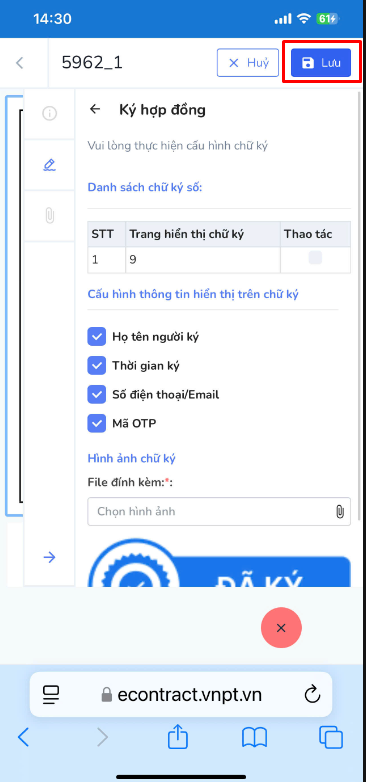
Task: Tap the econtract.vnpt.vn address bar
Action: pyautogui.click(x=181, y=694)
